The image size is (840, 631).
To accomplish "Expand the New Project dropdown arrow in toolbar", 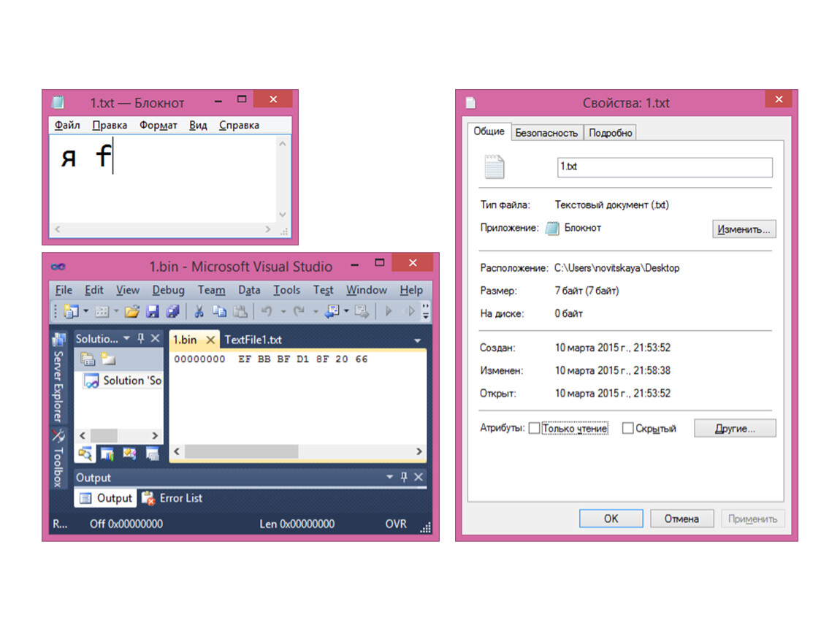I will [x=85, y=312].
